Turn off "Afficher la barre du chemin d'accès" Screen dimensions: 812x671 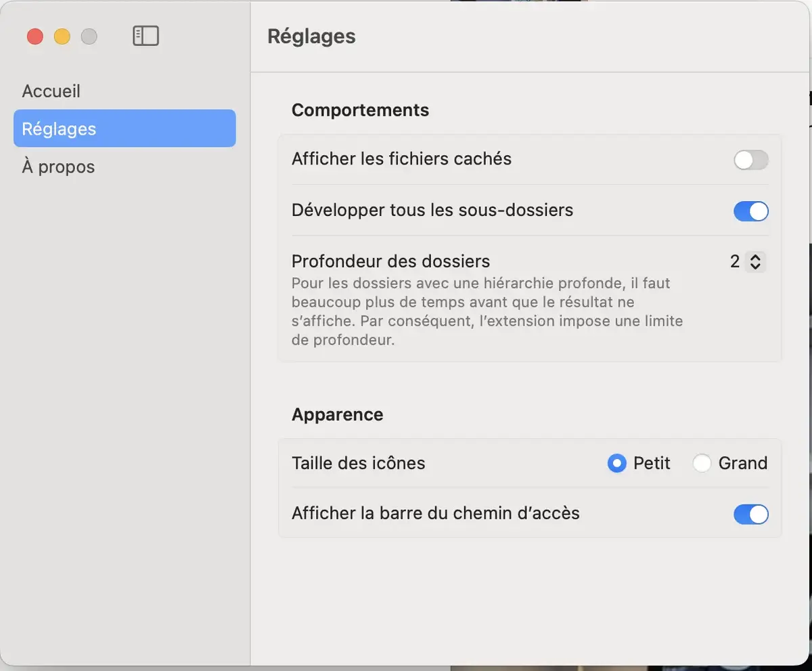tap(750, 515)
